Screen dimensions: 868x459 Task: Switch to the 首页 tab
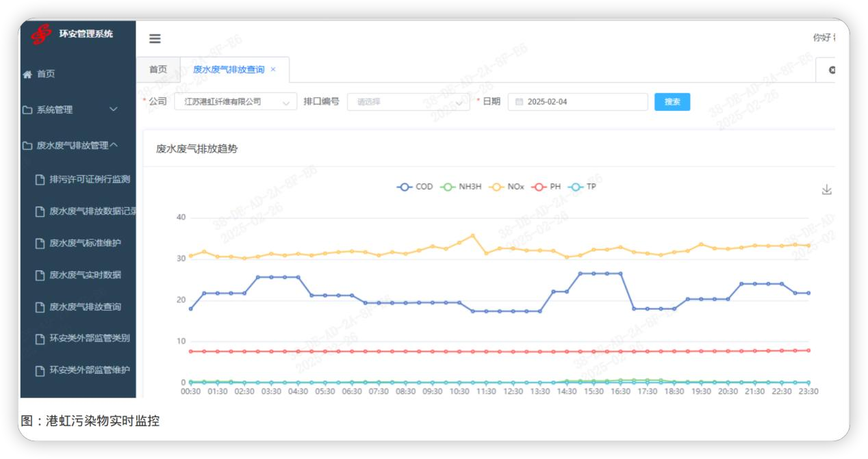coord(158,69)
